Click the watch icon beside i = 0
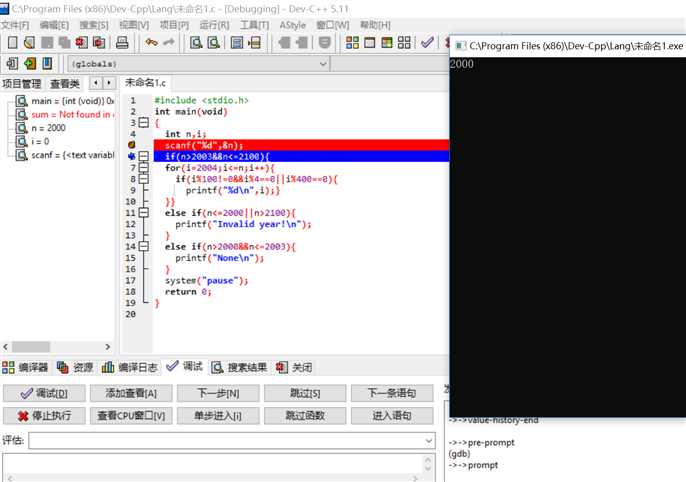Viewport: 686px width, 482px height. tap(21, 142)
